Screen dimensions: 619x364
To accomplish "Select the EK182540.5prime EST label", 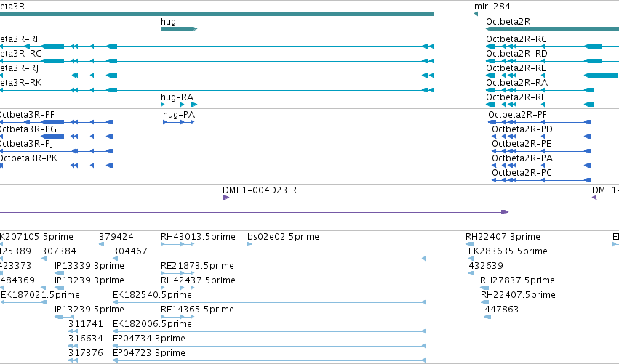I will (x=152, y=296).
